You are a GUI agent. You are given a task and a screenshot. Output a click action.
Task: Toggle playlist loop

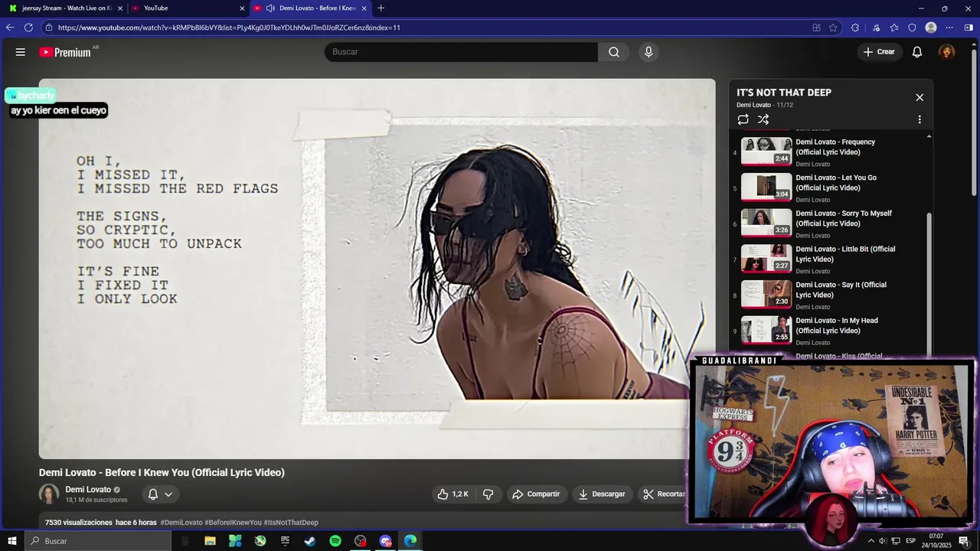click(743, 119)
